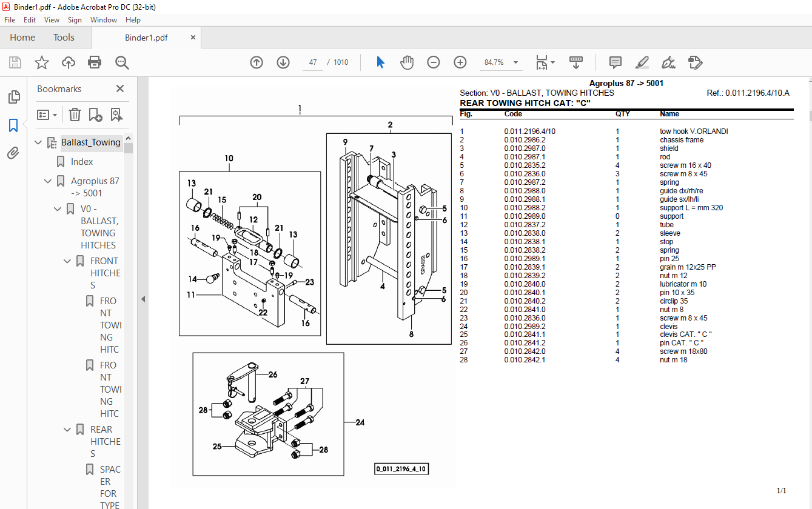Zoom in with plus icon

460,62
